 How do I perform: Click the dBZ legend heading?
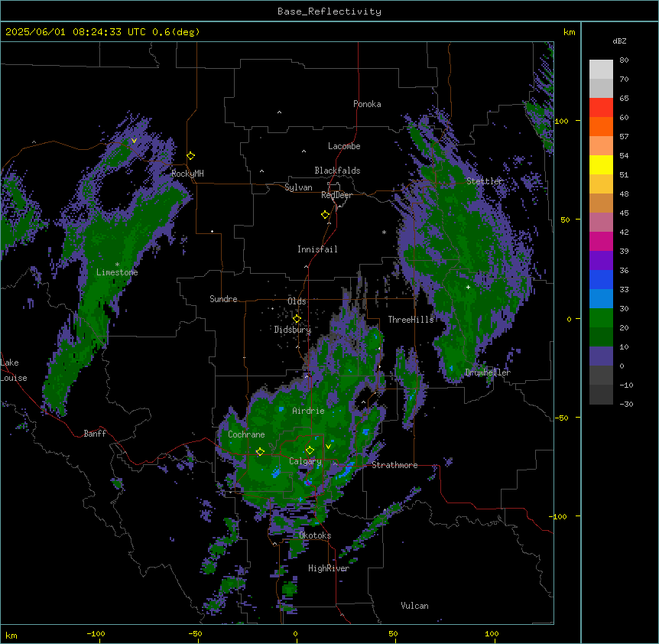point(619,41)
